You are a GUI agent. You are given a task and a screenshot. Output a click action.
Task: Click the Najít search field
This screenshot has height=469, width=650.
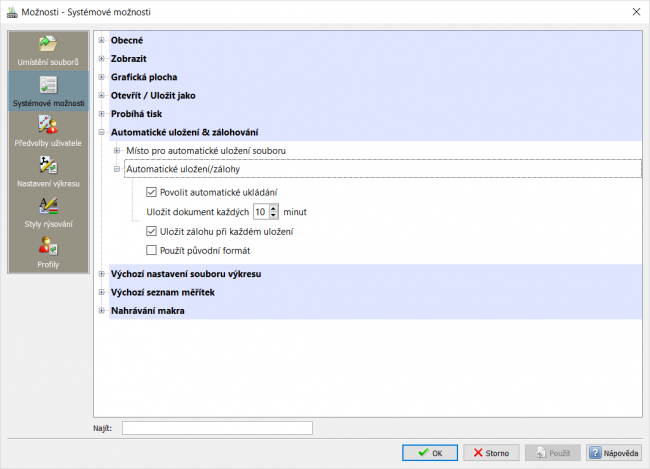[x=217, y=428]
